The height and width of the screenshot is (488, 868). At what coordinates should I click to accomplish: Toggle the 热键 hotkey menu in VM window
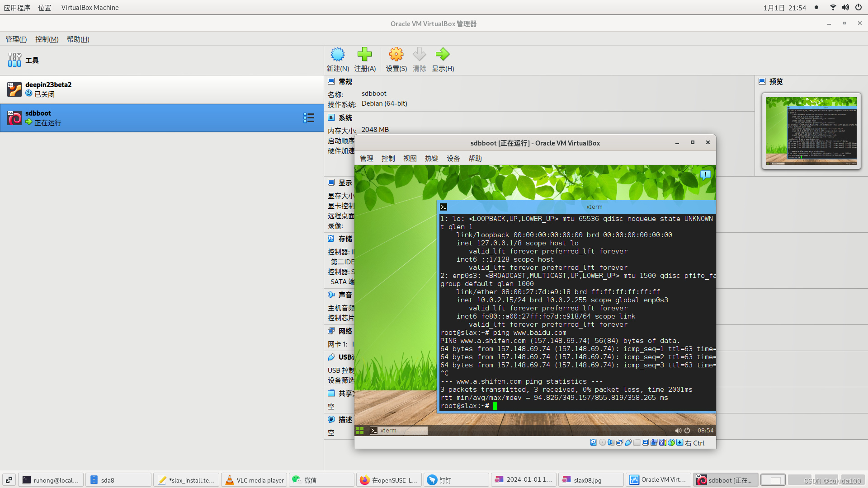click(x=431, y=158)
